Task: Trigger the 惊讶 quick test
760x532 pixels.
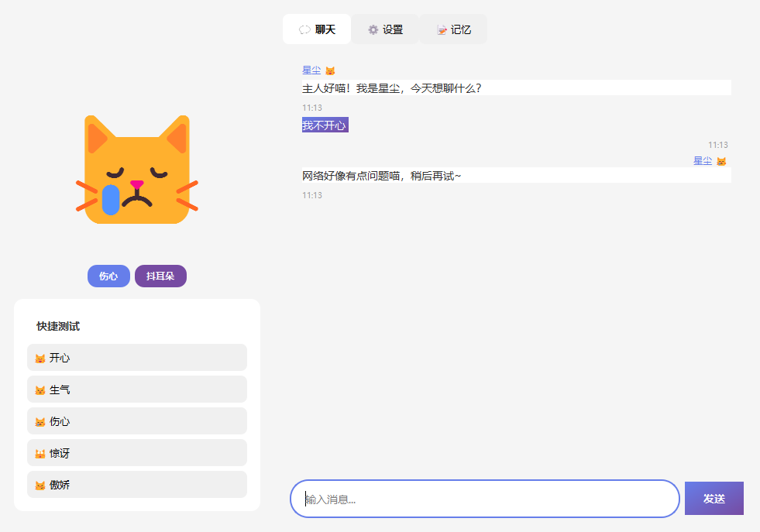Action: pyautogui.click(x=137, y=453)
